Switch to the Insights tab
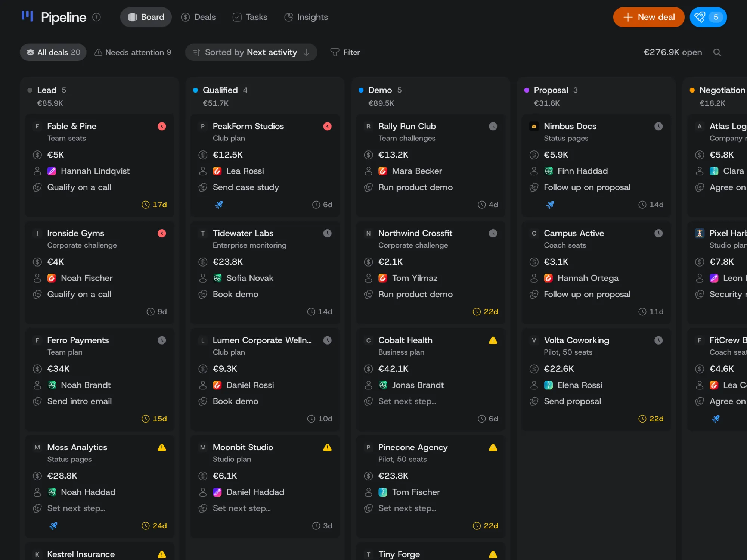747x560 pixels. [306, 17]
